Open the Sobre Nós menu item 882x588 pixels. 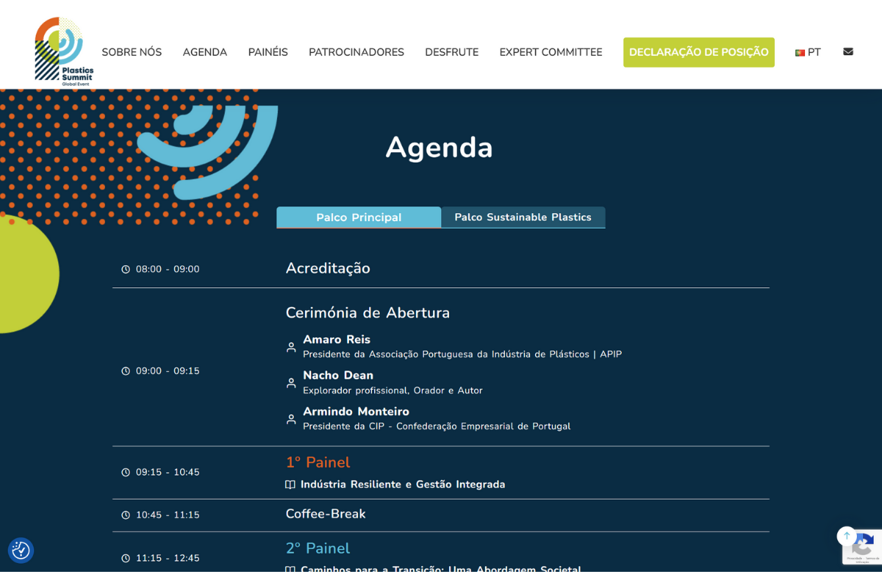pos(132,52)
